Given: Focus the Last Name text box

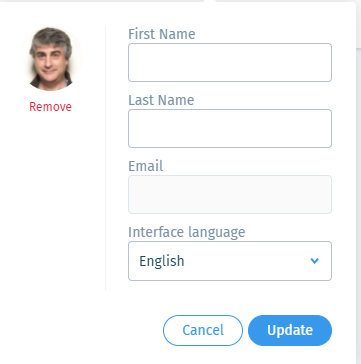Looking at the screenshot, I should tap(230, 128).
